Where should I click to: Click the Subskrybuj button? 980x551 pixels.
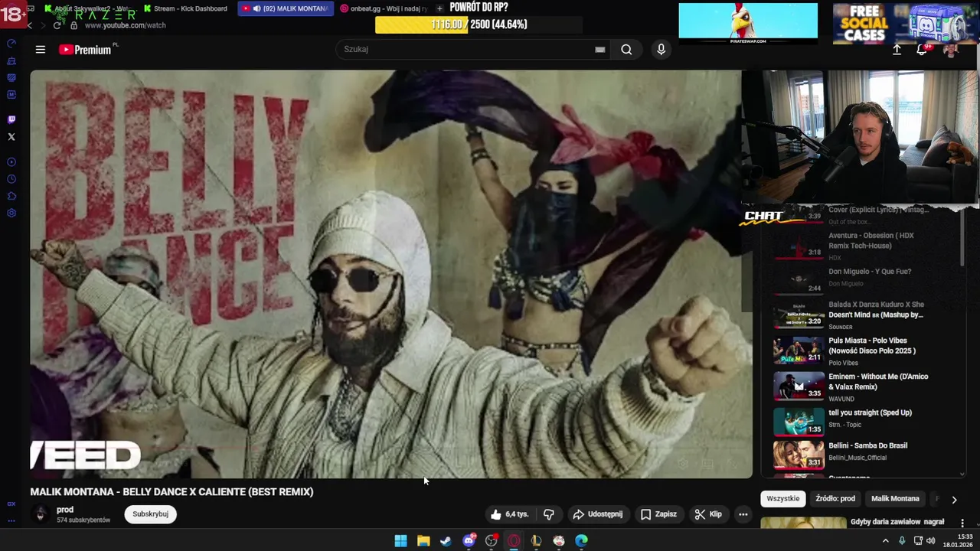151,514
